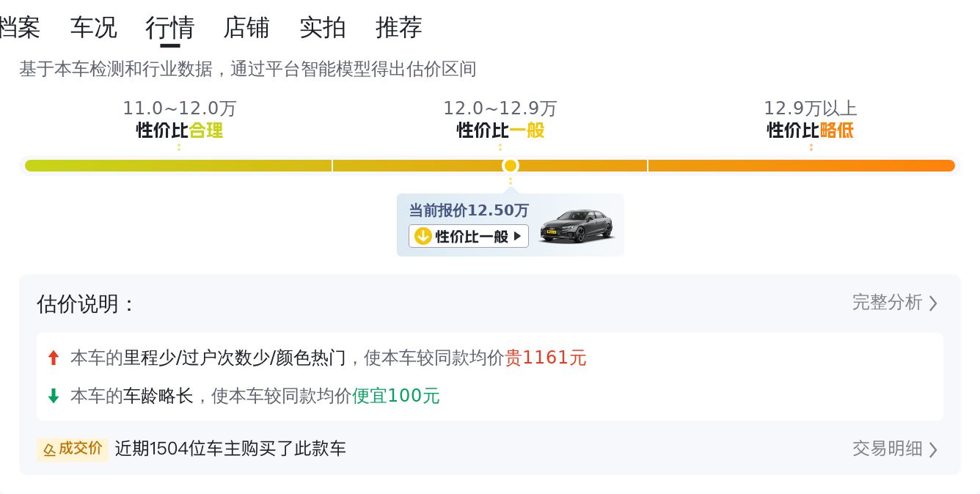The height and width of the screenshot is (494, 980).
Task: Go to the 实拍 tab
Action: coord(323,28)
